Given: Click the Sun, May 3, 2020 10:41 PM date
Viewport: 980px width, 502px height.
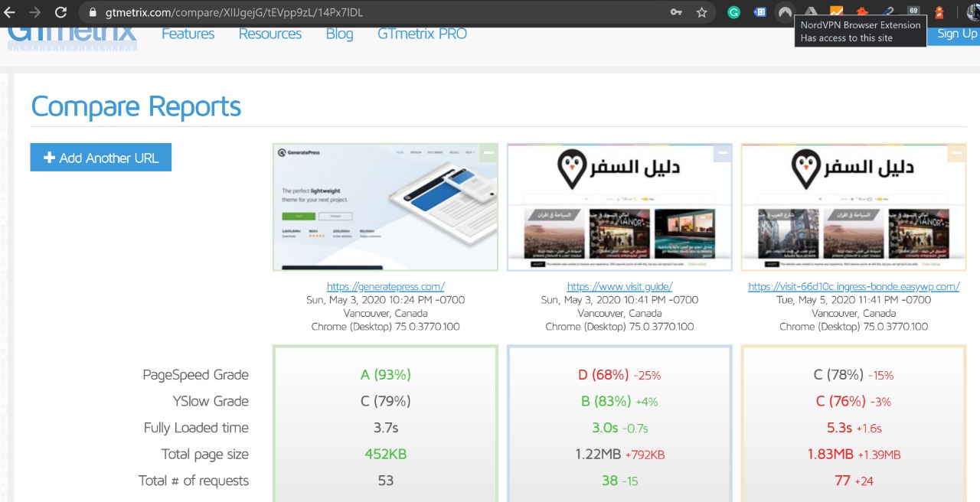Looking at the screenshot, I should [619, 300].
